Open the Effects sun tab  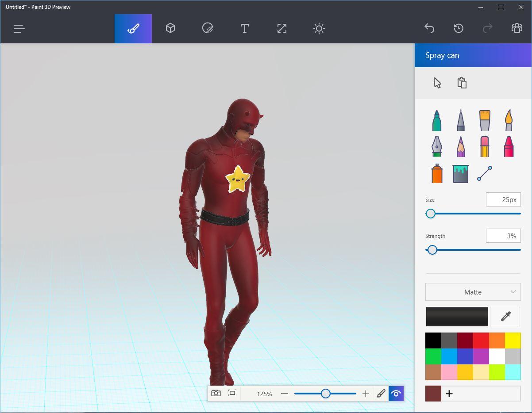(319, 29)
